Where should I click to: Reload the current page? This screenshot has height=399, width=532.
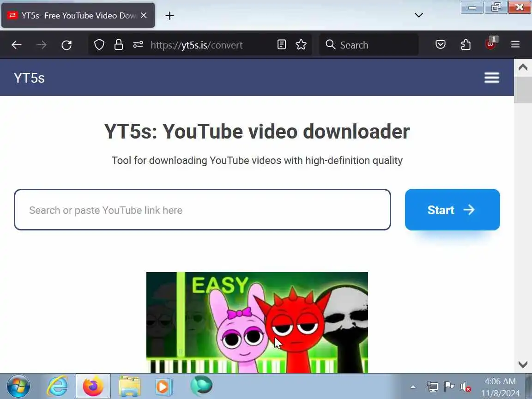point(66,45)
